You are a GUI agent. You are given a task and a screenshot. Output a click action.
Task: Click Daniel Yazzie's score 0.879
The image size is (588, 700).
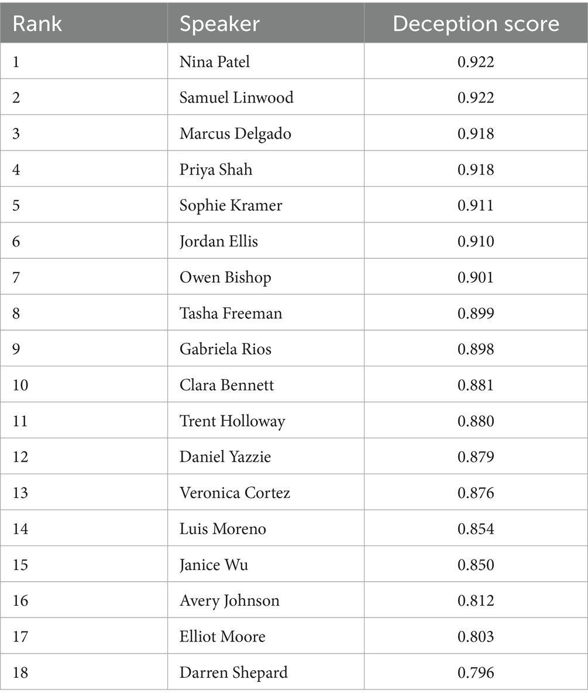click(476, 457)
